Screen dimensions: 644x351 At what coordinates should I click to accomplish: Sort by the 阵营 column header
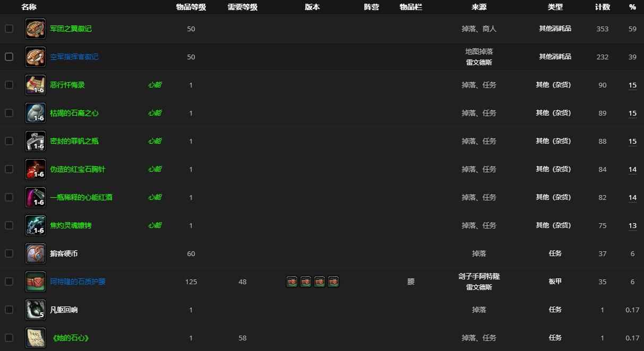click(x=372, y=7)
